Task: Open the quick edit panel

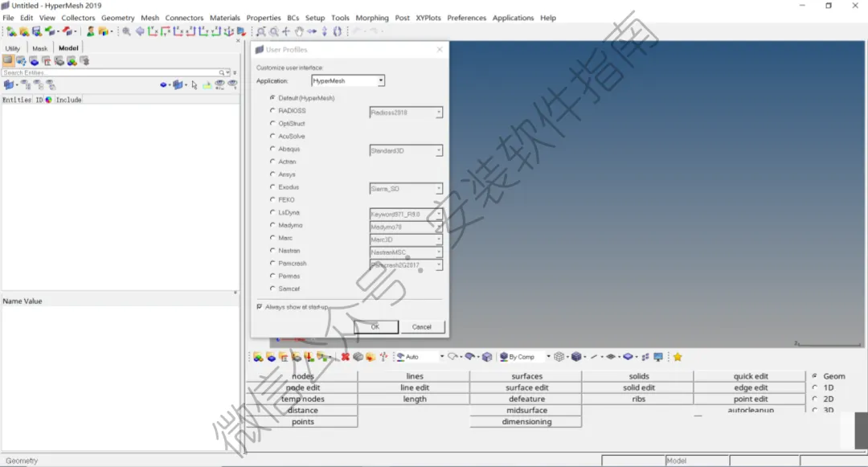Action: [x=751, y=376]
